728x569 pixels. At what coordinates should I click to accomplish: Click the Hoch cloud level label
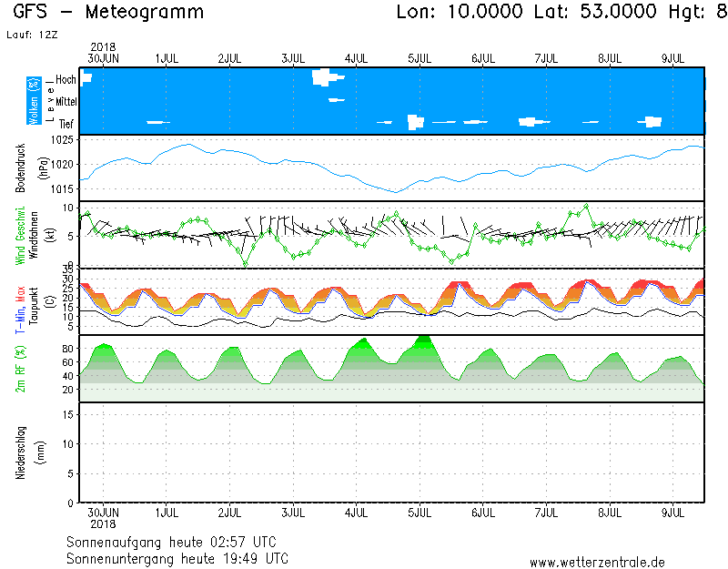click(66, 80)
